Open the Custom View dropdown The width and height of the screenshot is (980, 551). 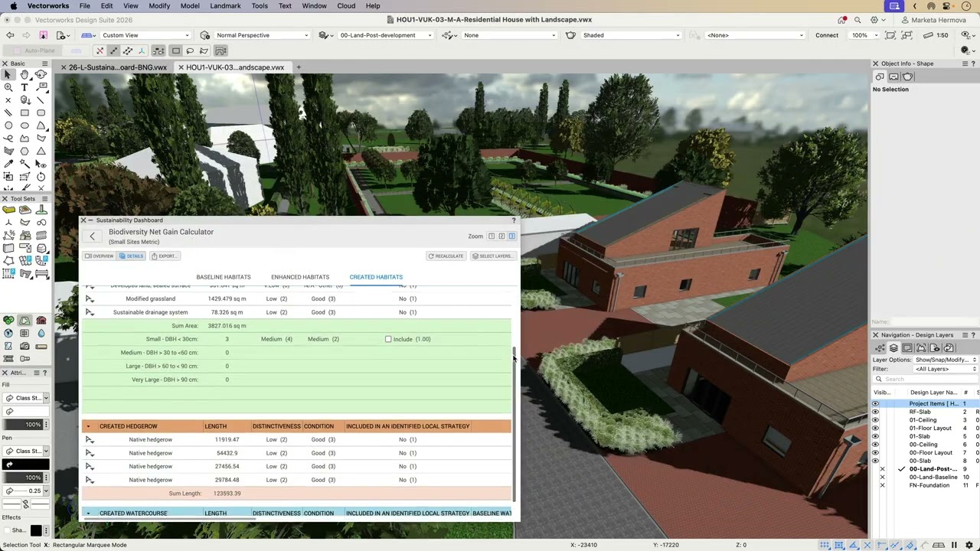[x=145, y=35]
